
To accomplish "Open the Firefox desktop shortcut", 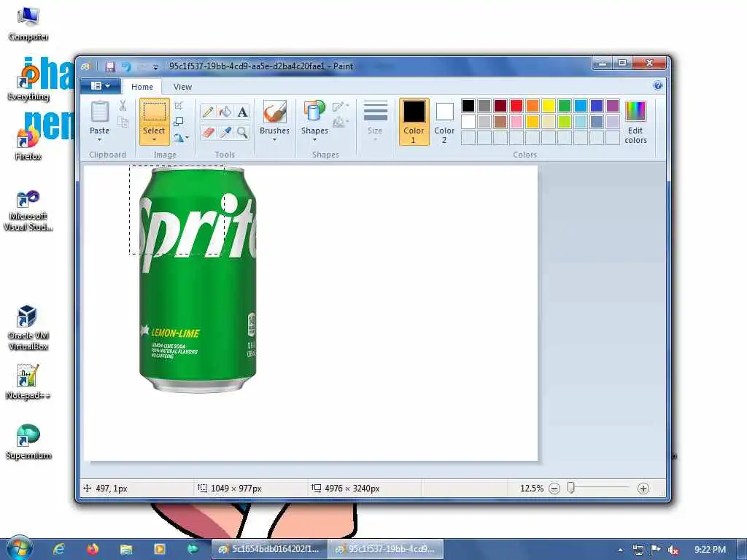I will pyautogui.click(x=28, y=144).
